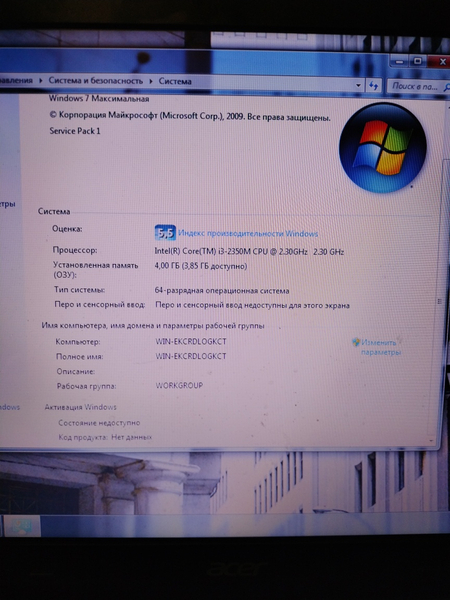This screenshot has width=450, height=600.
Task: Click the Windows 7 Максимальная edition text
Action: tap(99, 99)
